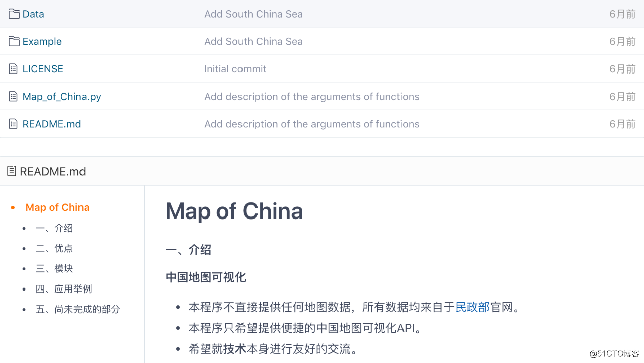This screenshot has height=363, width=644.
Task: Open the Data folder
Action: click(x=33, y=14)
